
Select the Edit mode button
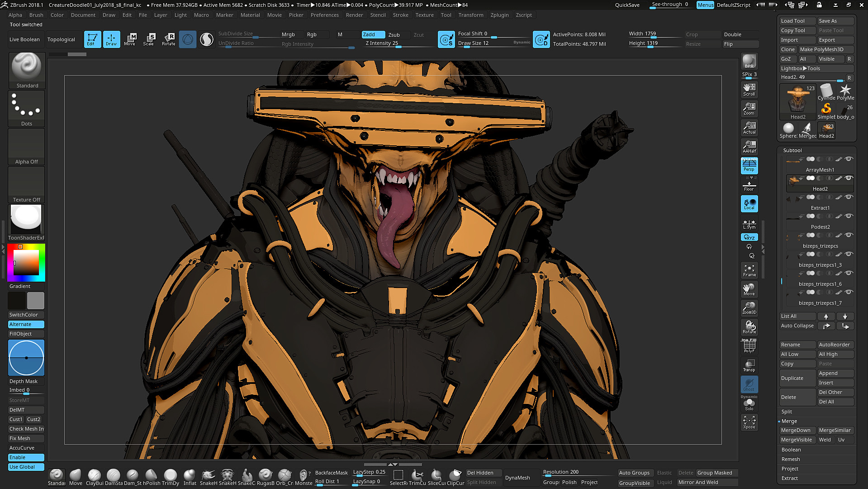click(x=92, y=39)
